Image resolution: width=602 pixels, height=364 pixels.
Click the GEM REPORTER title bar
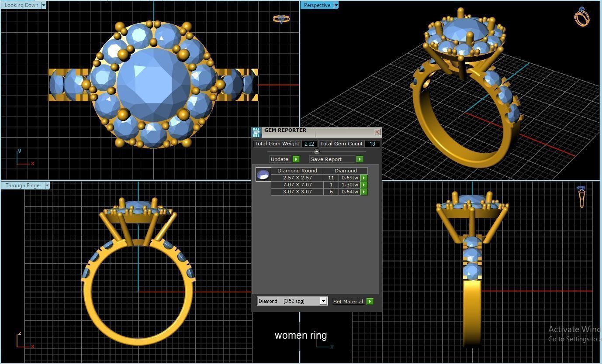318,132
